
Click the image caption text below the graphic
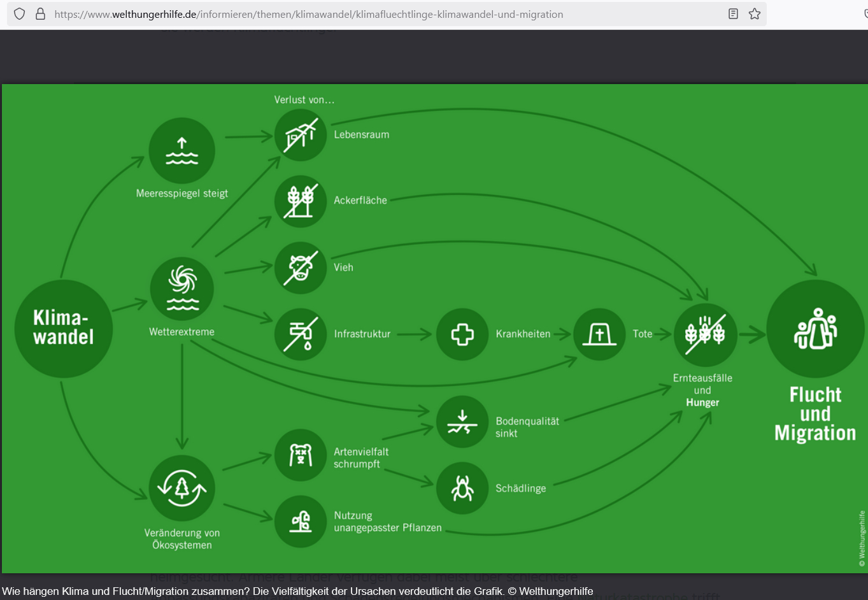(x=297, y=591)
